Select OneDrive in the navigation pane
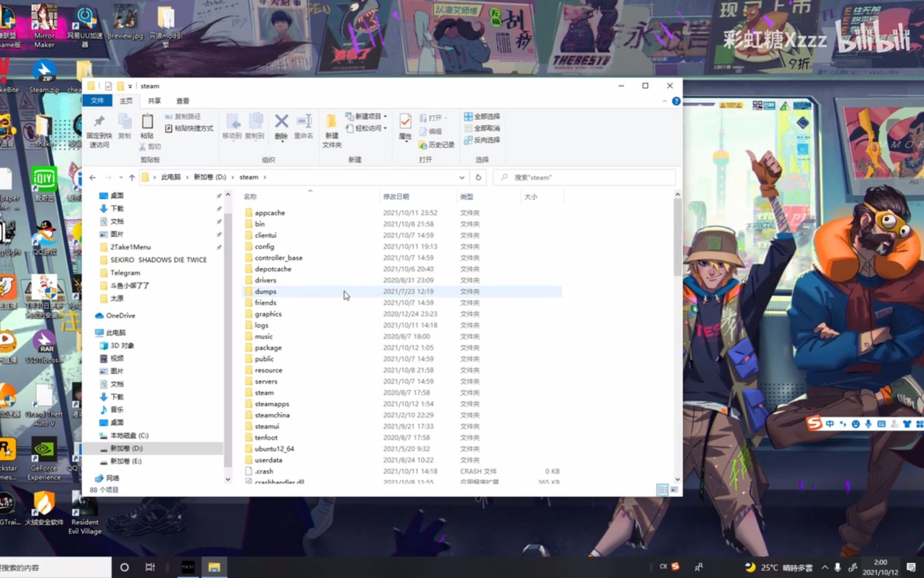 (120, 315)
